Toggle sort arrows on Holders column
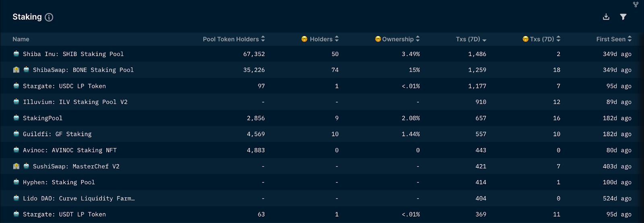This screenshot has width=644, height=223. coord(336,39)
